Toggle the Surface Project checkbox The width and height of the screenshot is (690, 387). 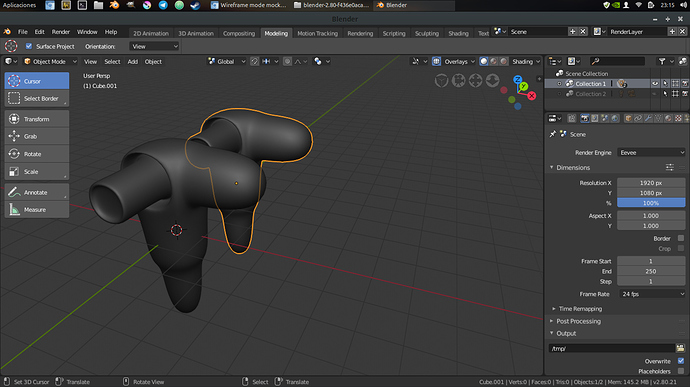coord(29,46)
